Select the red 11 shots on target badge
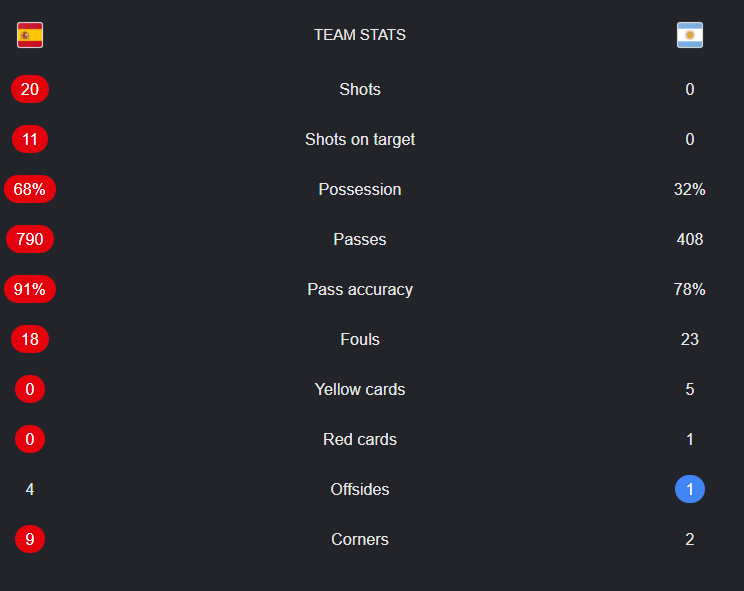Screen dimensions: 744x591 [x=30, y=139]
